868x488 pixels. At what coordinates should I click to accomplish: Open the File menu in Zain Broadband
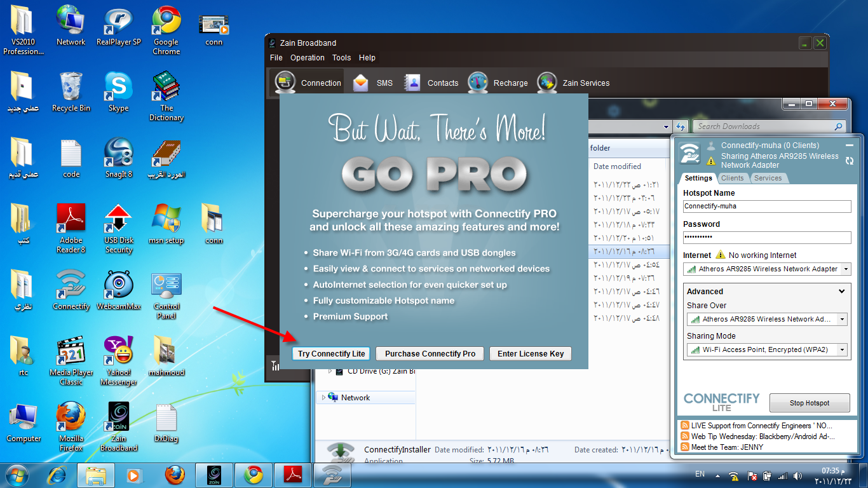[x=276, y=57]
